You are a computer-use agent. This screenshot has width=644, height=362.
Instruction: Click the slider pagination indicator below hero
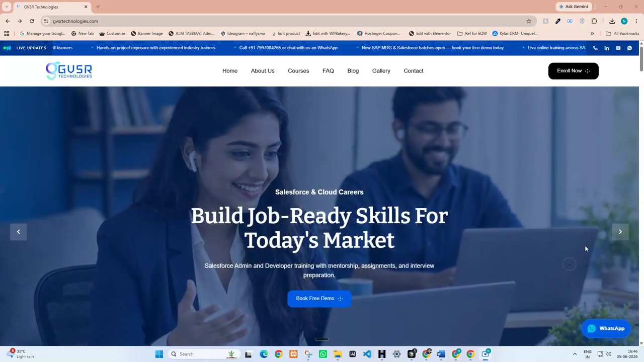click(x=322, y=339)
